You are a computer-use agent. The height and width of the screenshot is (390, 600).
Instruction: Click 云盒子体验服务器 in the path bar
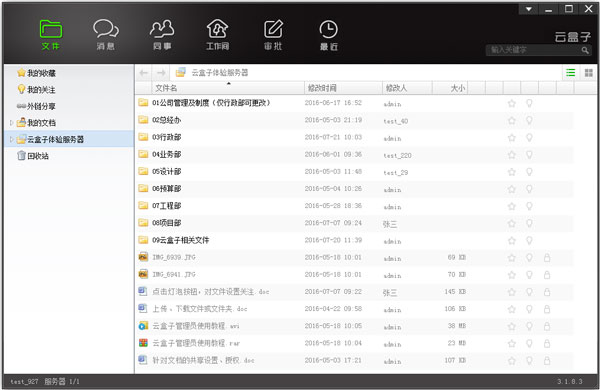[x=220, y=72]
